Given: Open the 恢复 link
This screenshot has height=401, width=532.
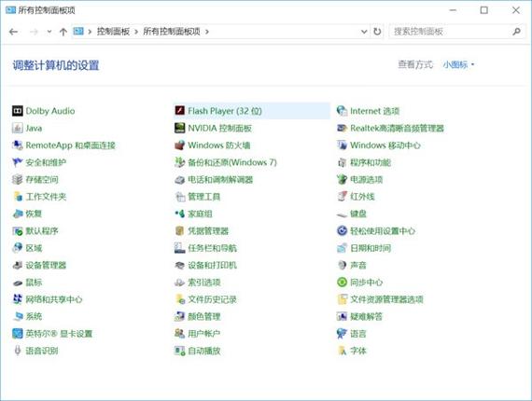Looking at the screenshot, I should tap(34, 214).
